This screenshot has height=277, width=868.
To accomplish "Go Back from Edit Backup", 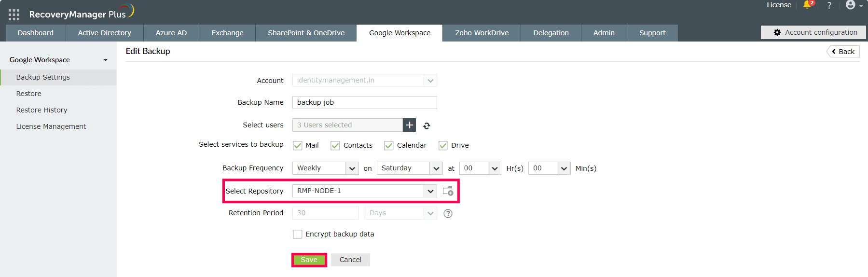I will tap(843, 52).
